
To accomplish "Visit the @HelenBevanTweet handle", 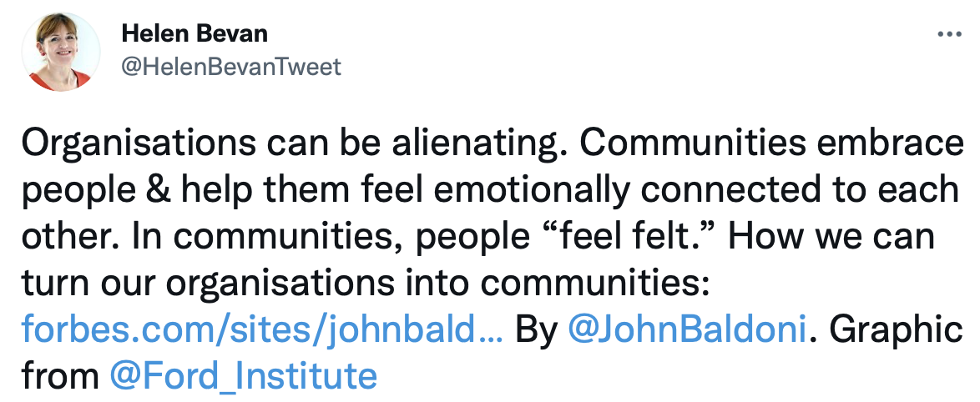I will [231, 66].
